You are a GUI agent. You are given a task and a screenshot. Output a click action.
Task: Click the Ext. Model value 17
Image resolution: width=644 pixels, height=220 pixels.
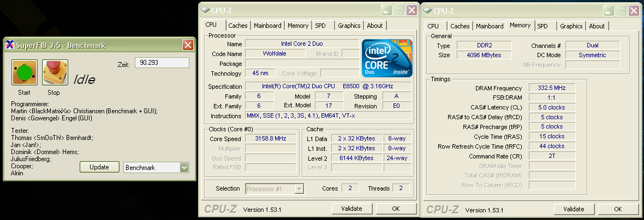[329, 106]
